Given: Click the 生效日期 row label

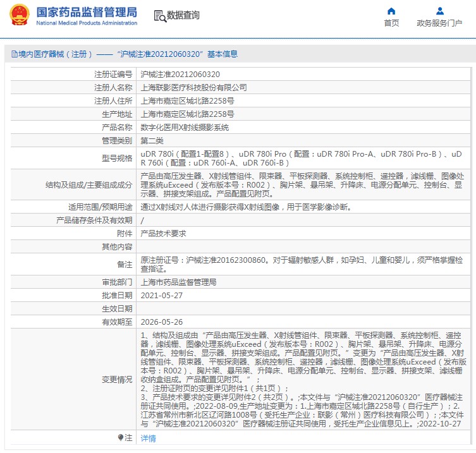Looking at the screenshot, I should [117, 309].
